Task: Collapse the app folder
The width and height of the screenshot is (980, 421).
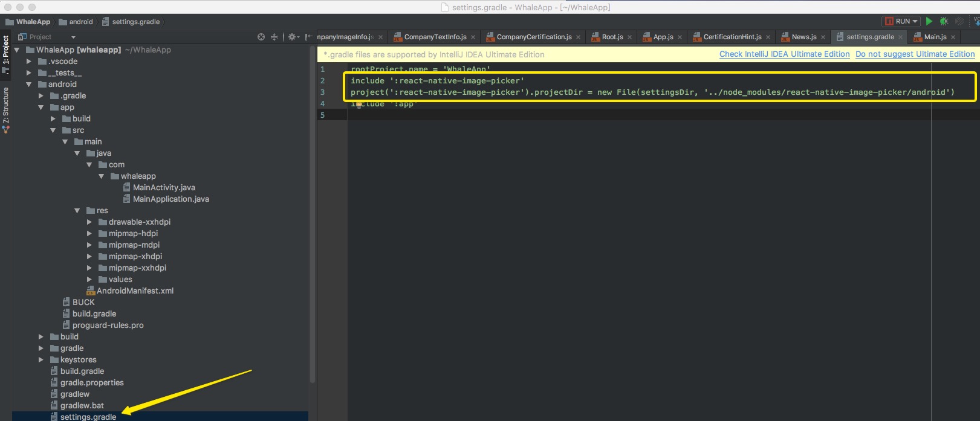Action: click(x=41, y=108)
